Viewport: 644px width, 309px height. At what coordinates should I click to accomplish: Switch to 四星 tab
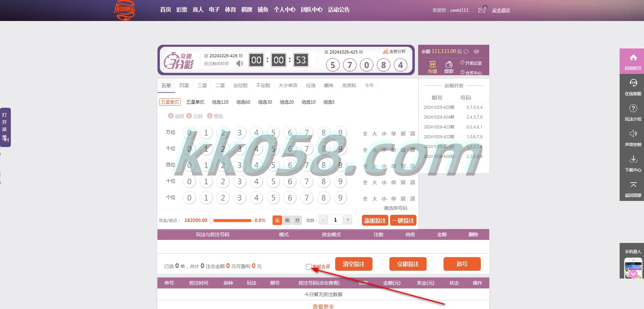pyautogui.click(x=184, y=85)
